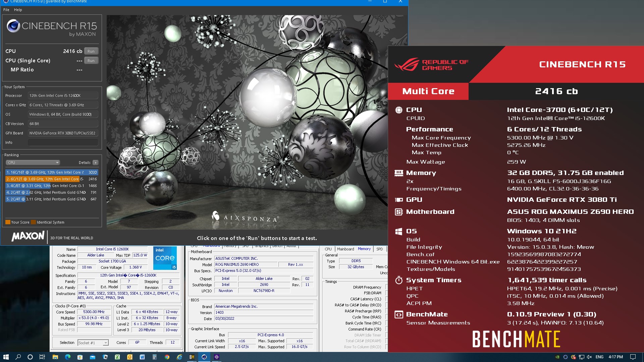
Task: Open the Windows Start menu
Action: (6, 357)
